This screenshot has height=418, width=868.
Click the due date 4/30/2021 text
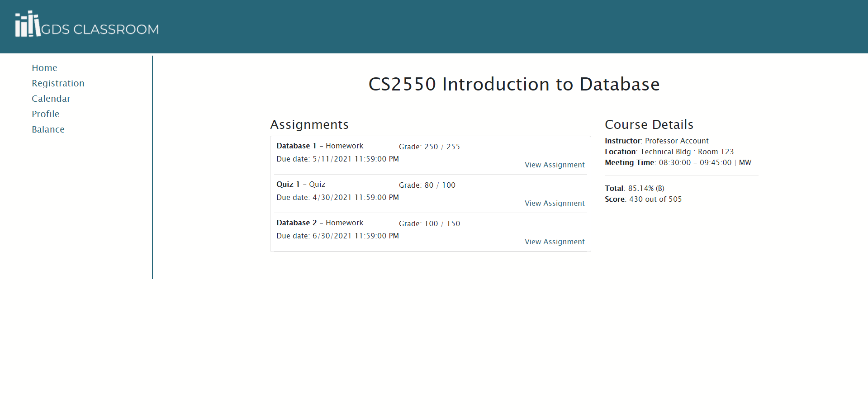337,197
